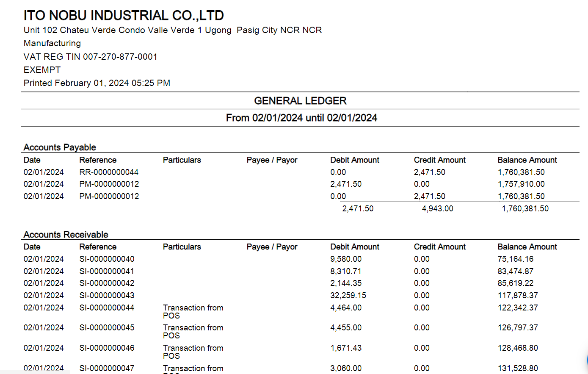Select balance 1,757,910.00

pyautogui.click(x=521, y=184)
